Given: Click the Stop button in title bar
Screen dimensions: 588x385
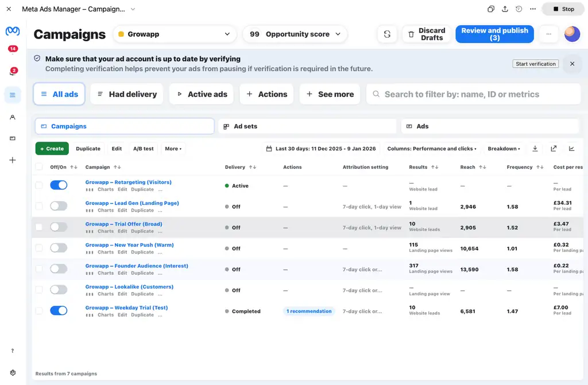Looking at the screenshot, I should [x=564, y=9].
